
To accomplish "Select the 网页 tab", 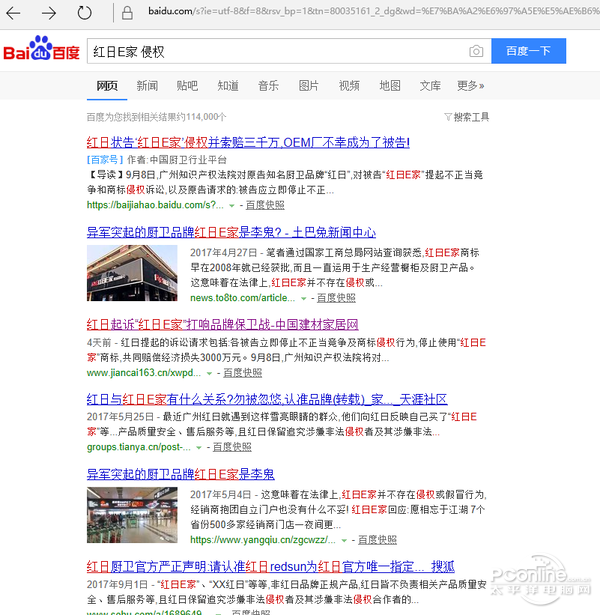I will 107,86.
